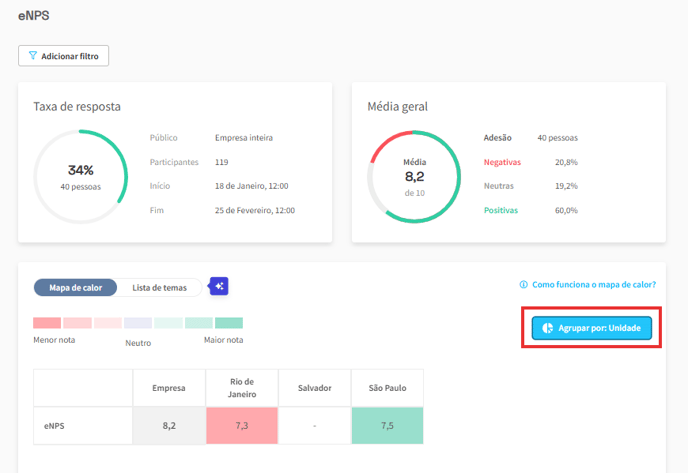Click the Positivas 60,0% label

pos(501,210)
